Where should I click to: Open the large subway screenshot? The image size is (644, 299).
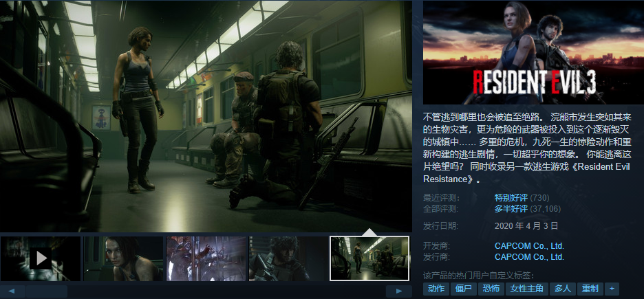point(206,116)
